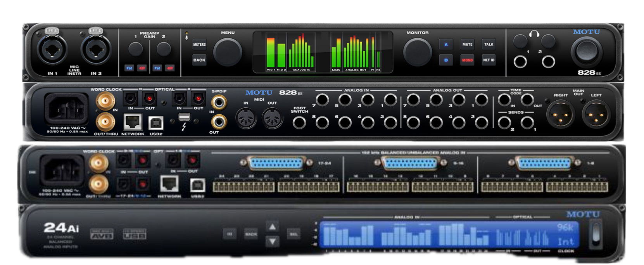Click ANALOG IN jack 1 on 828ES

point(390,100)
